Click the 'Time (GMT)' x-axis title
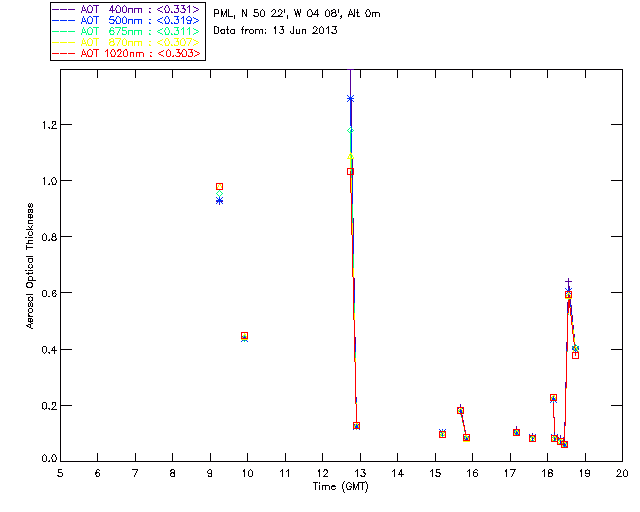The width and height of the screenshot is (640, 512). click(x=341, y=487)
